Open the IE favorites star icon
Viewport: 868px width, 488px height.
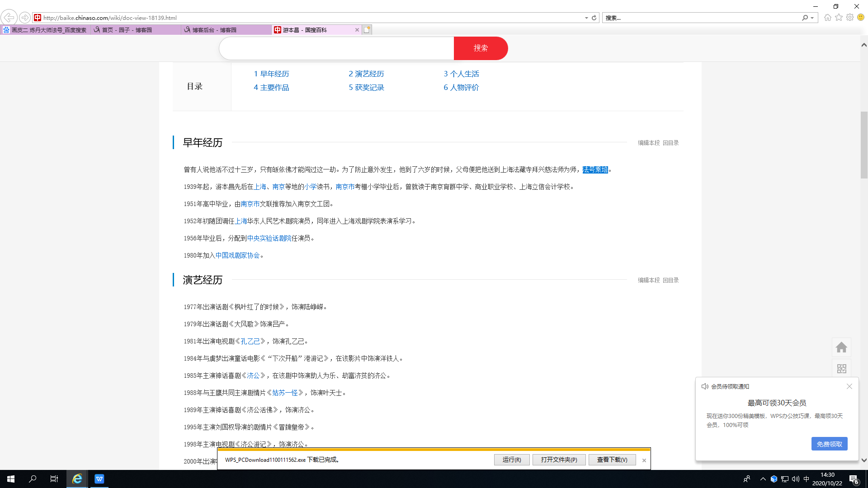pos(839,18)
